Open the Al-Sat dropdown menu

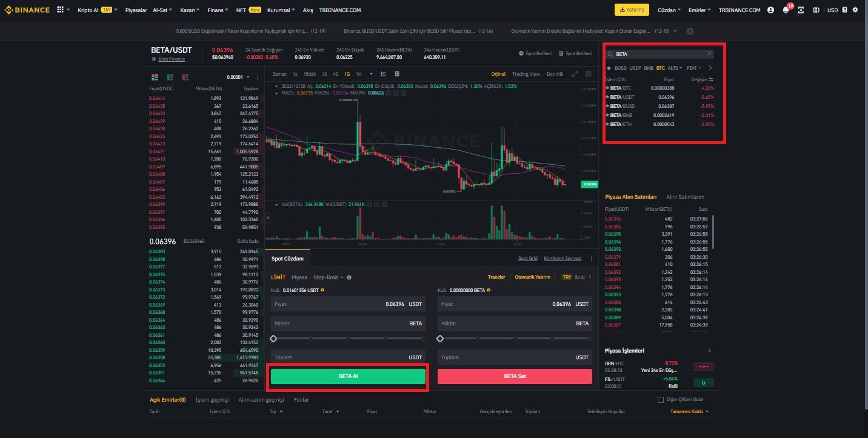click(x=162, y=10)
